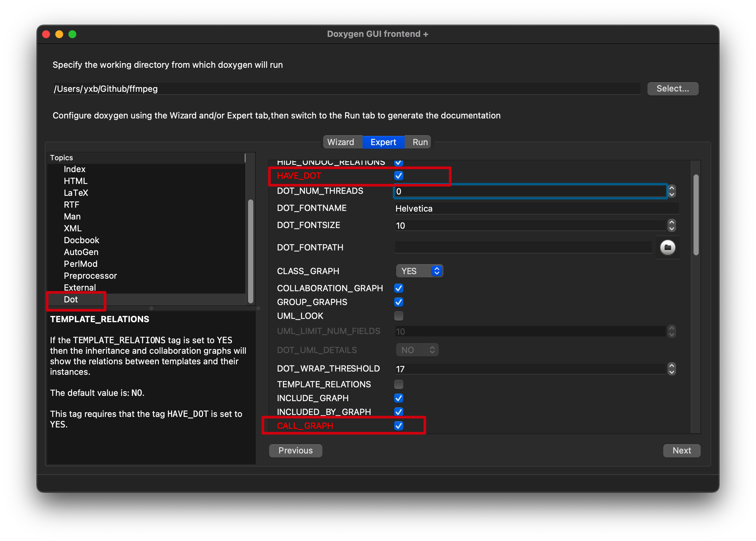Viewport: 756px width, 541px height.
Task: Select the AutoGen topic
Action: pyautogui.click(x=81, y=252)
